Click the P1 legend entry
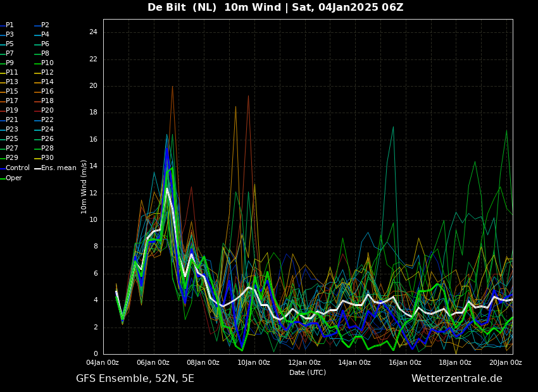Viewport: 538px width, 392px height. pyautogui.click(x=9, y=25)
